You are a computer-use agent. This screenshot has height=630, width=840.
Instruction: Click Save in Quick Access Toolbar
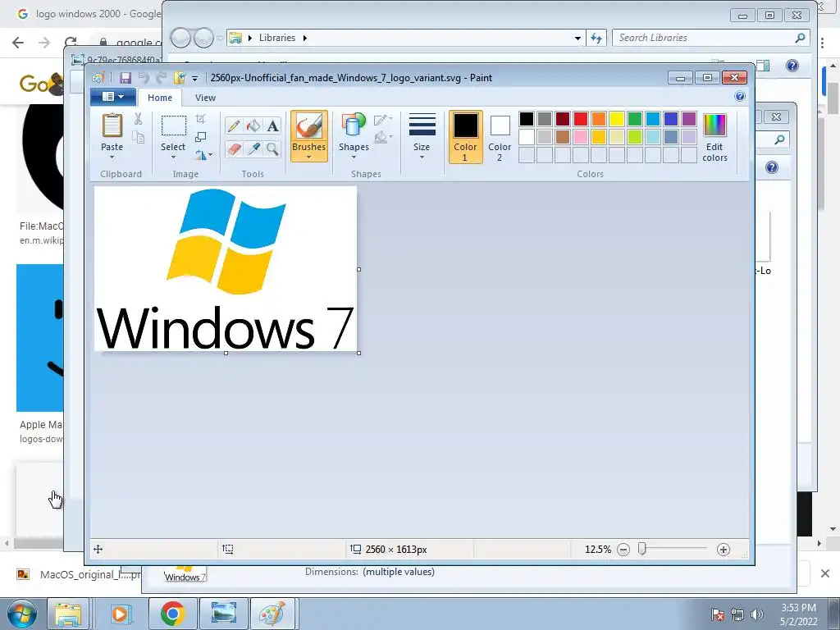tap(126, 78)
